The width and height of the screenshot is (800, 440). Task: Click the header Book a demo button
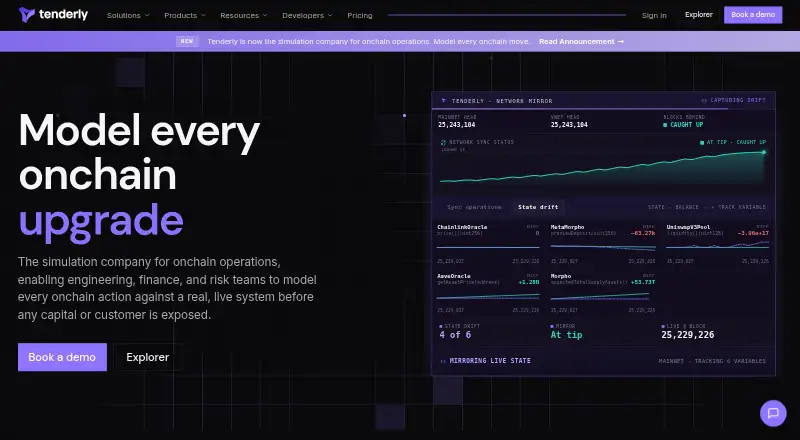tap(753, 15)
